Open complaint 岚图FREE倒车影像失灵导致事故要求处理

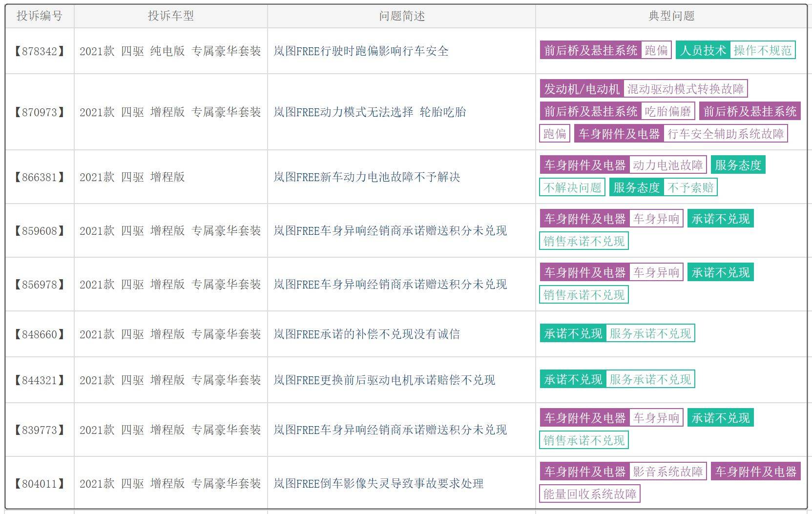pyautogui.click(x=378, y=483)
